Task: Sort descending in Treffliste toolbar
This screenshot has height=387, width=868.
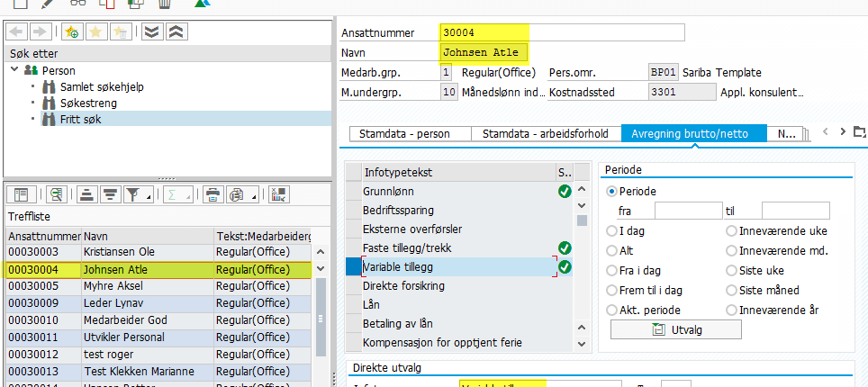Action: tap(111, 194)
